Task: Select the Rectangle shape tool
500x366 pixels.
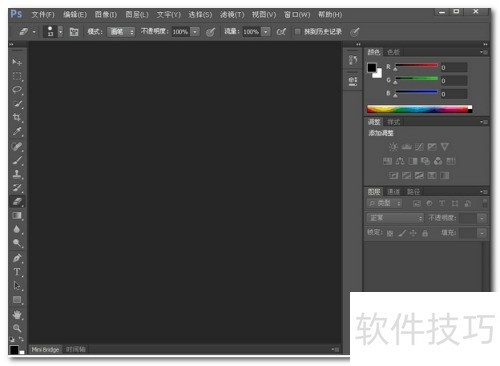Action: point(17,300)
